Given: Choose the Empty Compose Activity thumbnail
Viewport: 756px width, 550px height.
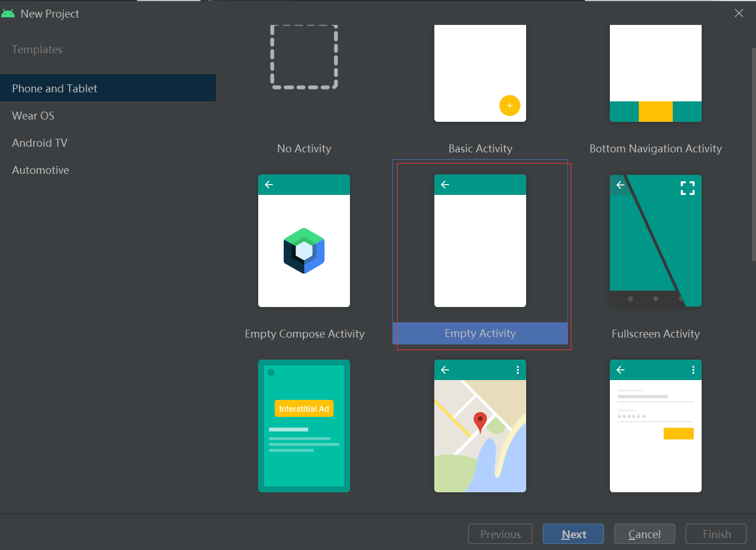Looking at the screenshot, I should coord(304,241).
